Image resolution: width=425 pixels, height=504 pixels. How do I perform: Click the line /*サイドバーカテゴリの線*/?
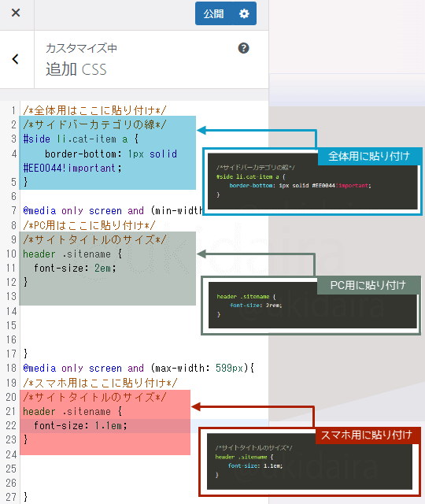point(94,124)
